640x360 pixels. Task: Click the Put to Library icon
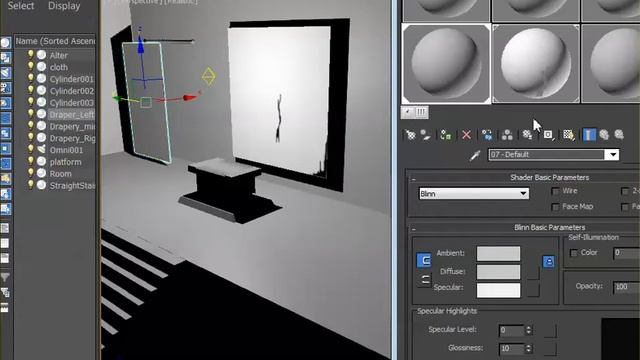click(527, 135)
